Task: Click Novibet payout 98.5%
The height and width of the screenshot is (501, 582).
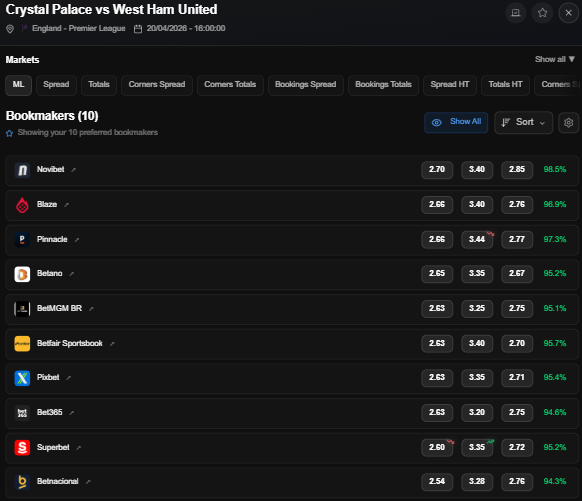Action: tap(555, 170)
